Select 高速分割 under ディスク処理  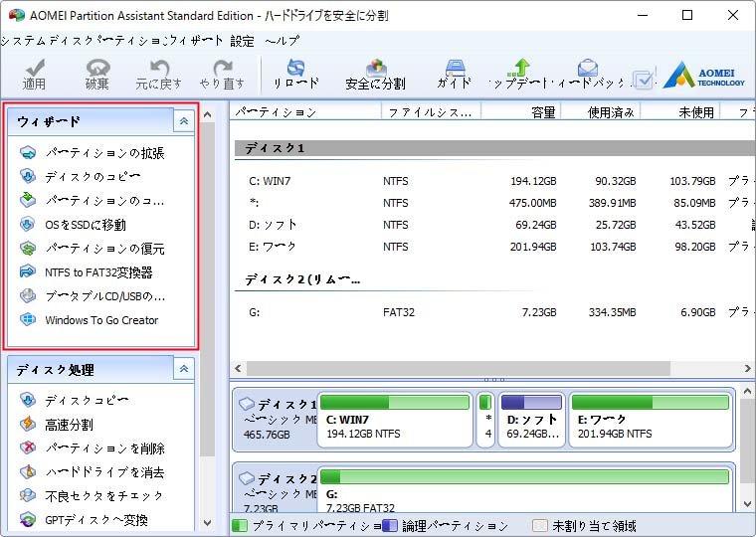click(56, 425)
